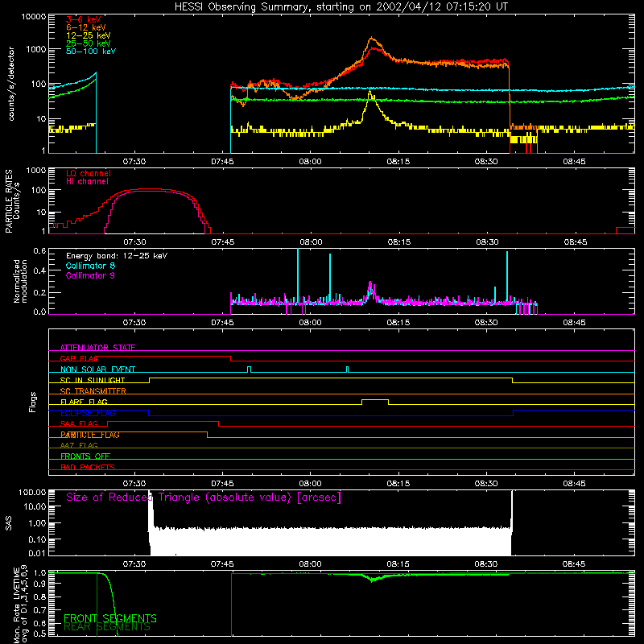This screenshot has height=644, width=644.
Task: Click the SAA_FLAG label
Action: (79, 423)
